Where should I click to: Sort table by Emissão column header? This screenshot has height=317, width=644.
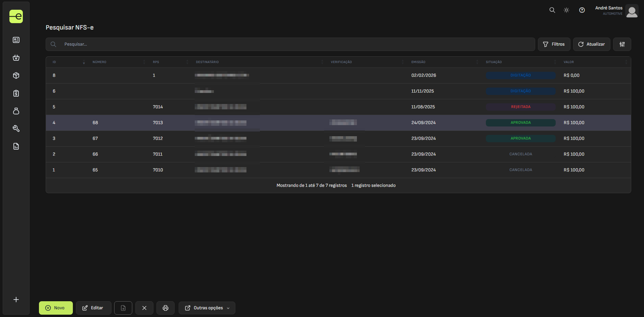418,62
